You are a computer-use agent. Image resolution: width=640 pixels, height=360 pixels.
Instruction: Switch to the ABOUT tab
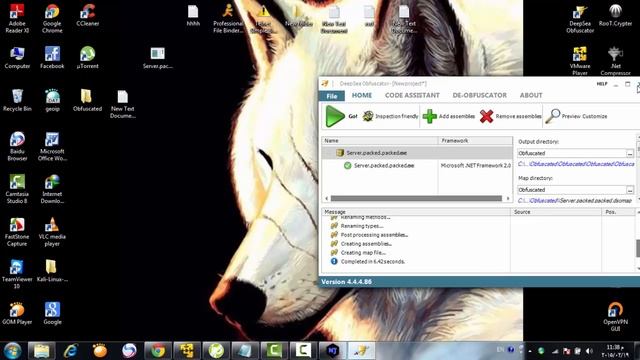(x=531, y=95)
